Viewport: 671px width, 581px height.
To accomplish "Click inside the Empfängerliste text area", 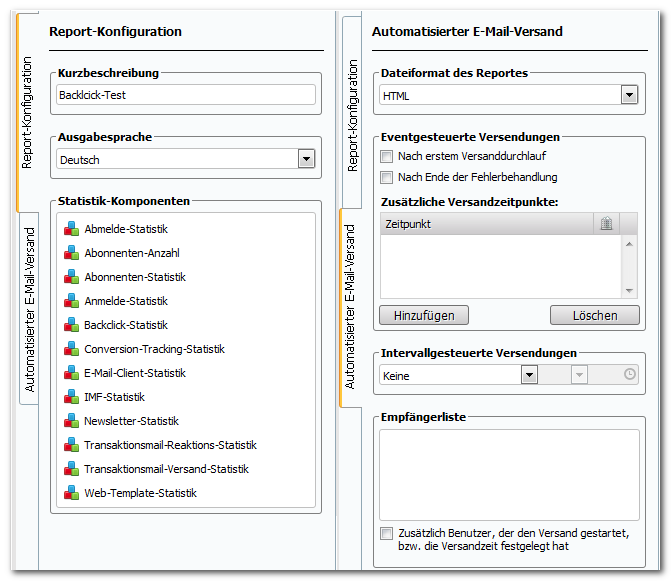I will pyautogui.click(x=509, y=475).
